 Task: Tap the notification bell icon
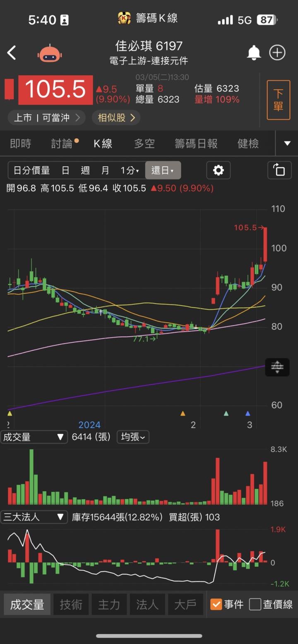(x=254, y=53)
